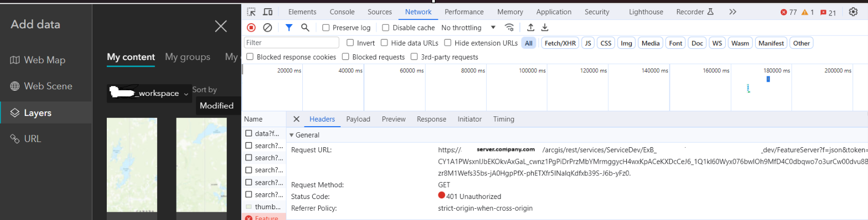Open the Security tab
This screenshot has width=868, height=220.
click(x=597, y=12)
